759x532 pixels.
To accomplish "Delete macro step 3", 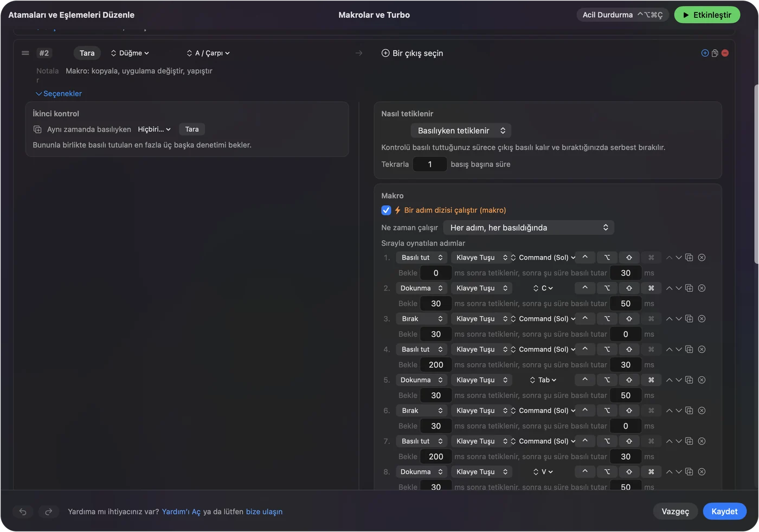I will point(702,319).
